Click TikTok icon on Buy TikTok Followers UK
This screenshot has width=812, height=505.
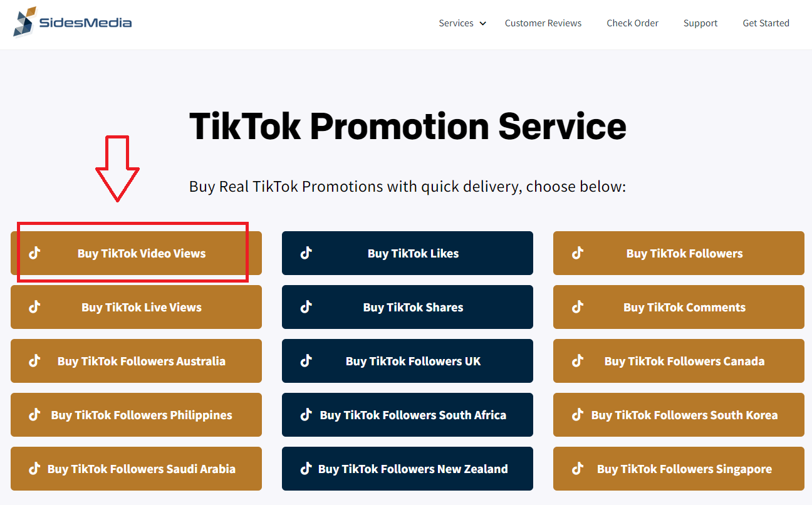point(306,361)
